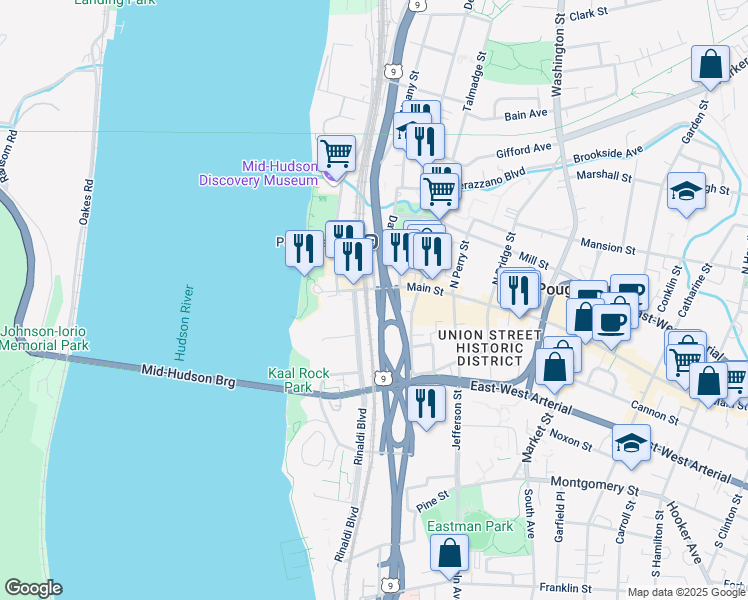Image resolution: width=748 pixels, height=600 pixels.
Task: Select the shopping bag marker beside Union Street Historic District
Action: point(554,368)
